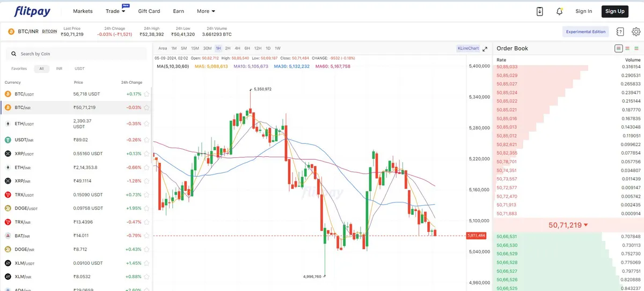Favorite the BTC/USDT pair star
The image size is (644, 291).
[147, 94]
